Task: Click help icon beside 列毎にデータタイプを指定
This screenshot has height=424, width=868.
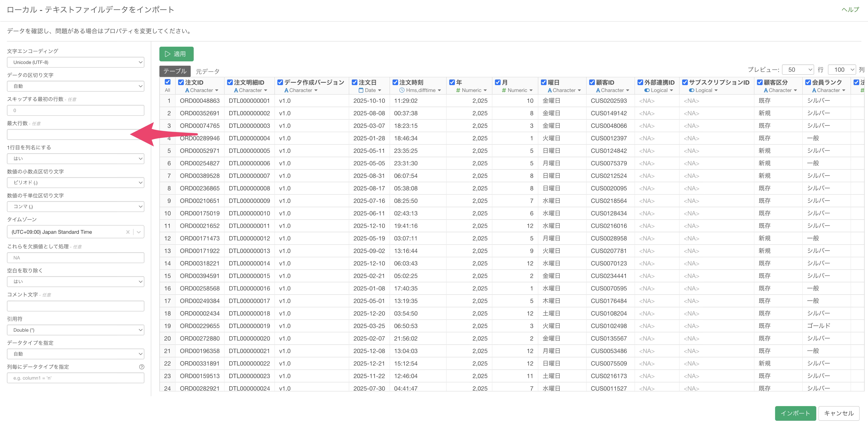Action: (x=141, y=367)
